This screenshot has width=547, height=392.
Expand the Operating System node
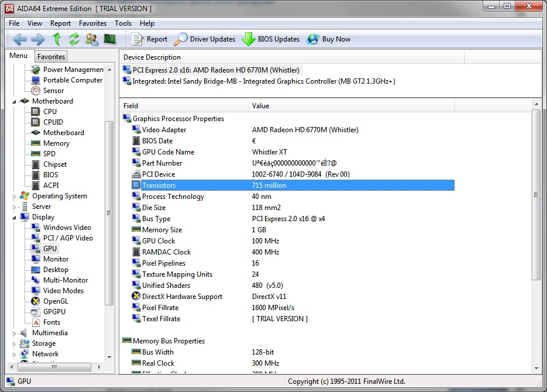[x=14, y=197]
